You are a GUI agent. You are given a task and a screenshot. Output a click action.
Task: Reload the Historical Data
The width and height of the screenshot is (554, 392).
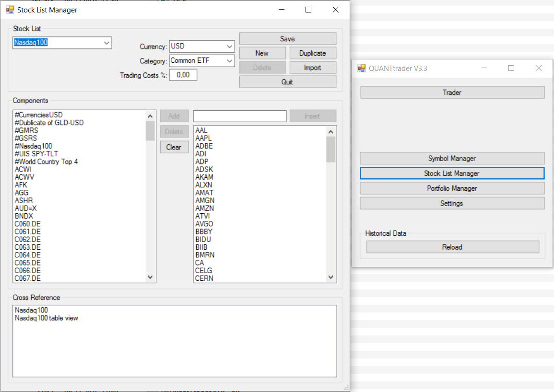(452, 247)
